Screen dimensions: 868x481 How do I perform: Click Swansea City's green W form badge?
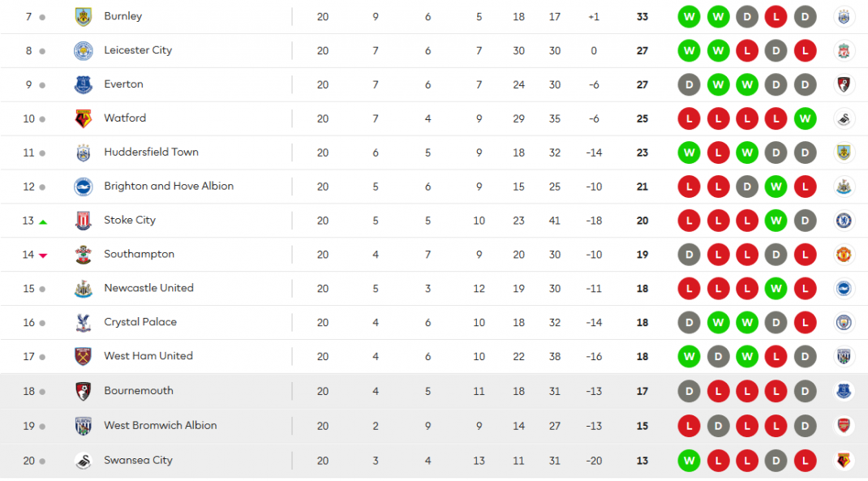coord(690,461)
